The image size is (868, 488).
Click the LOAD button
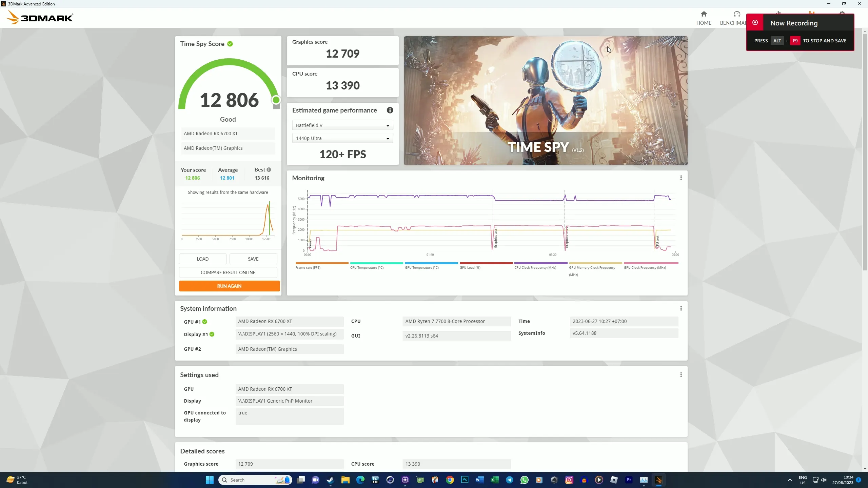(203, 259)
